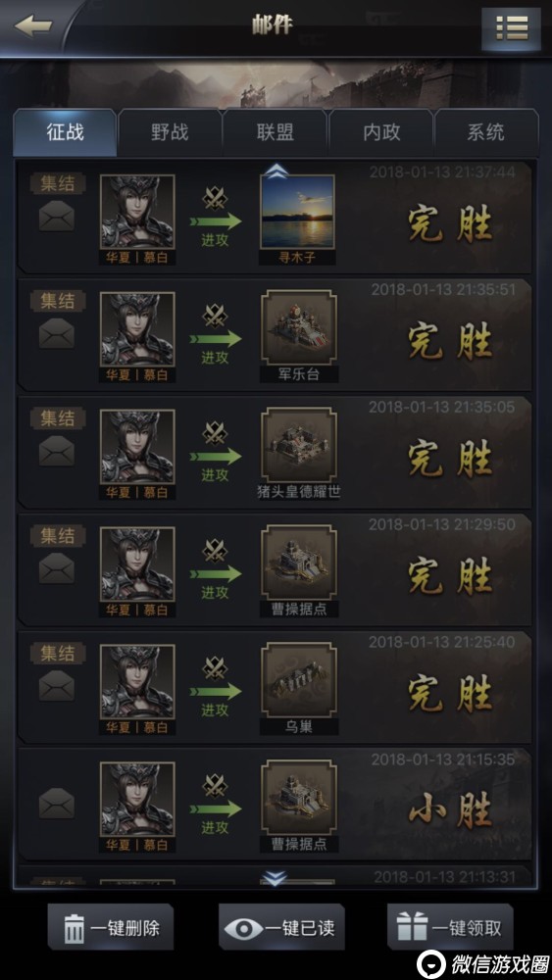The image size is (552, 980).
Task: Click the 乌巢 target icon
Action: coord(298,681)
